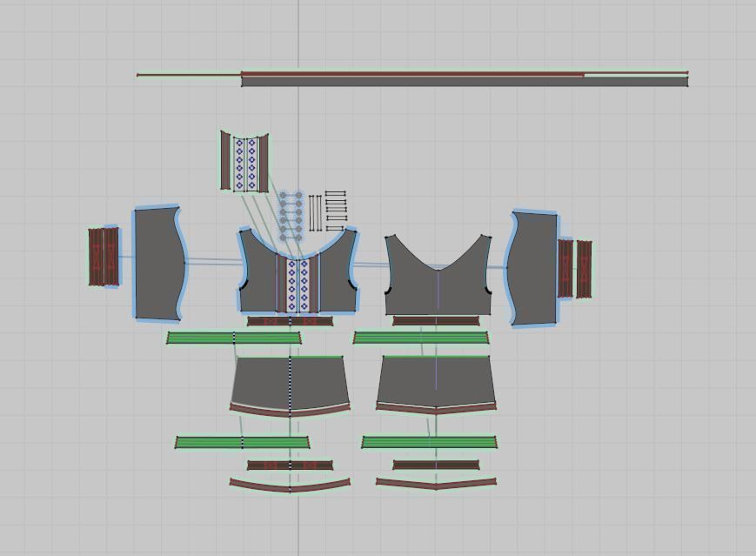
Task: Select the right cuff piece attached to sleeve
Action: tap(565, 268)
